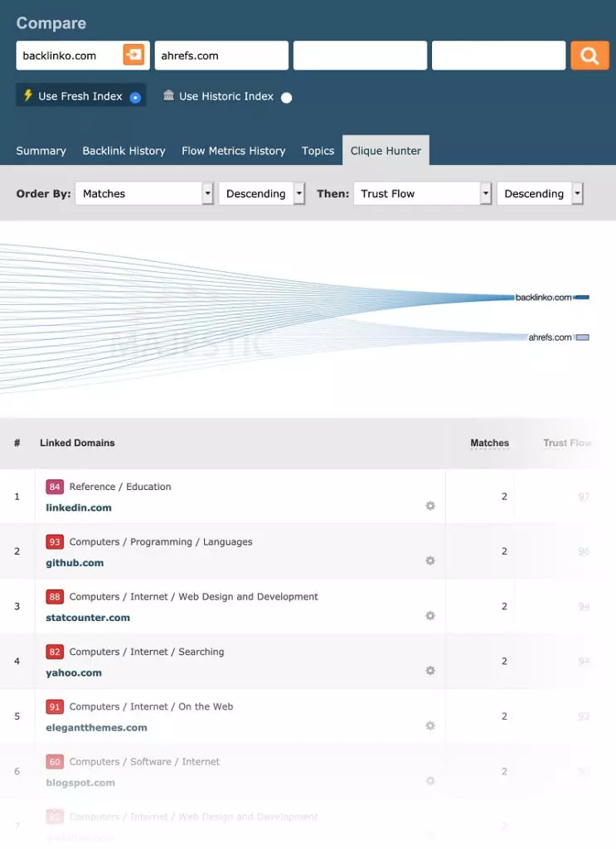Click the third empty compare domain field

click(x=360, y=56)
